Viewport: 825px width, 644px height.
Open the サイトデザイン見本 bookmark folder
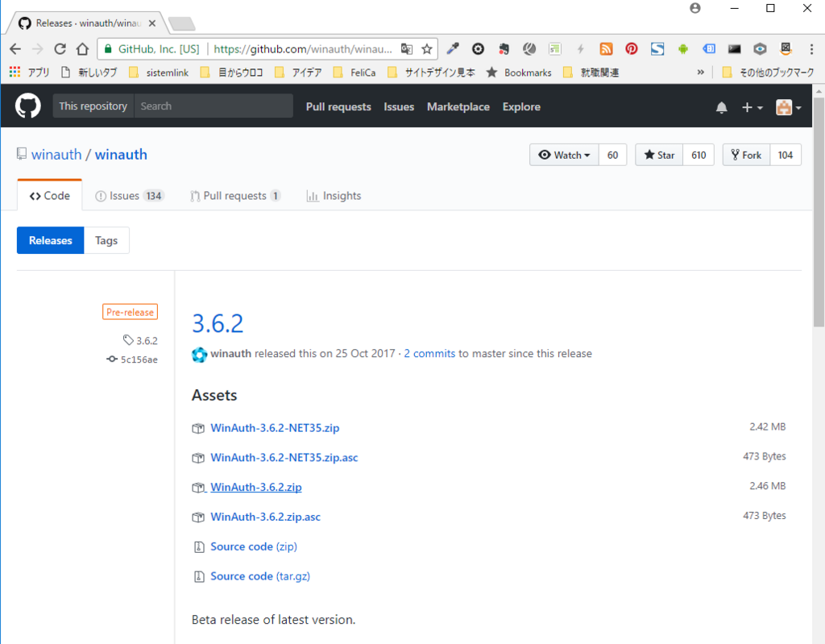click(431, 73)
